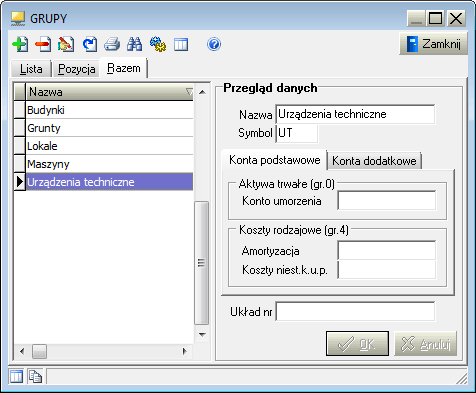Click the Symbol field containing UT
The width and height of the screenshot is (476, 393).
click(296, 133)
